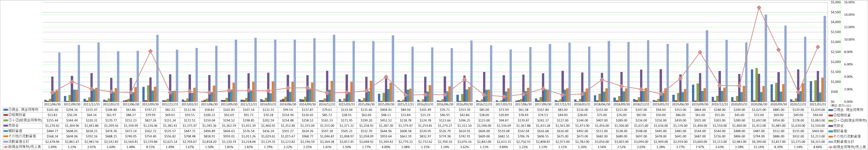Click the line marker spike above 2012/09/30
Screen dimensions: 868x150
(x=151, y=51)
